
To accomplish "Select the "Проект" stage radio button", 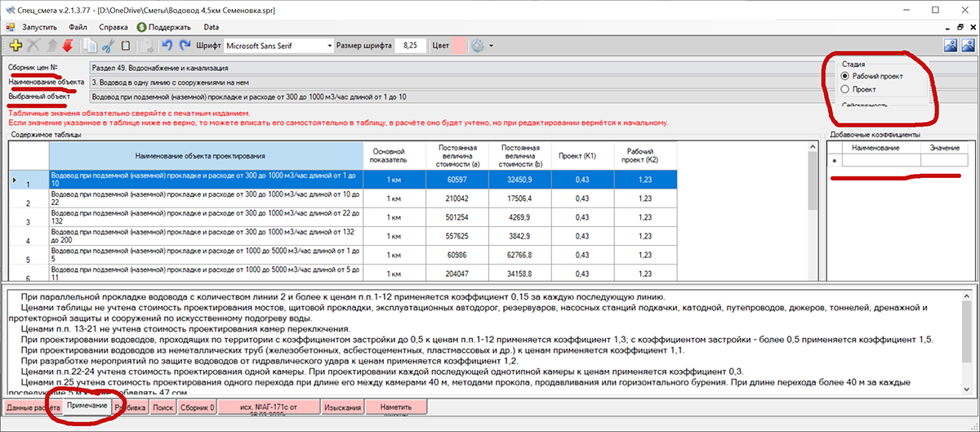I will 846,89.
